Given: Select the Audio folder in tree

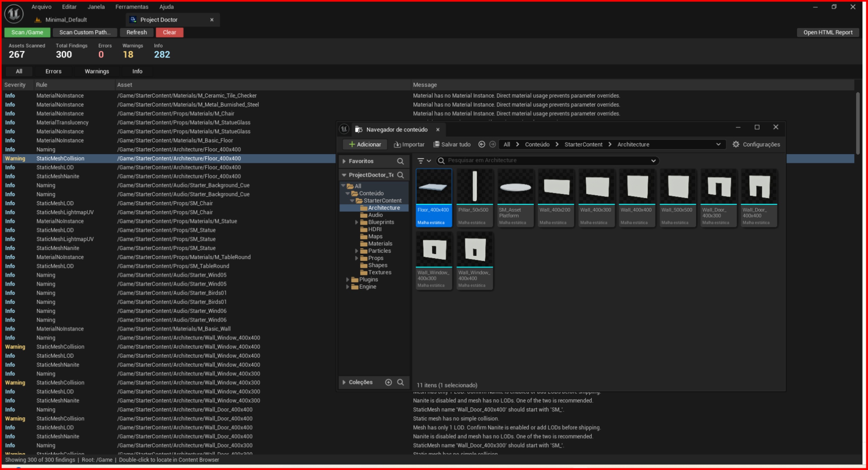Looking at the screenshot, I should coord(375,215).
